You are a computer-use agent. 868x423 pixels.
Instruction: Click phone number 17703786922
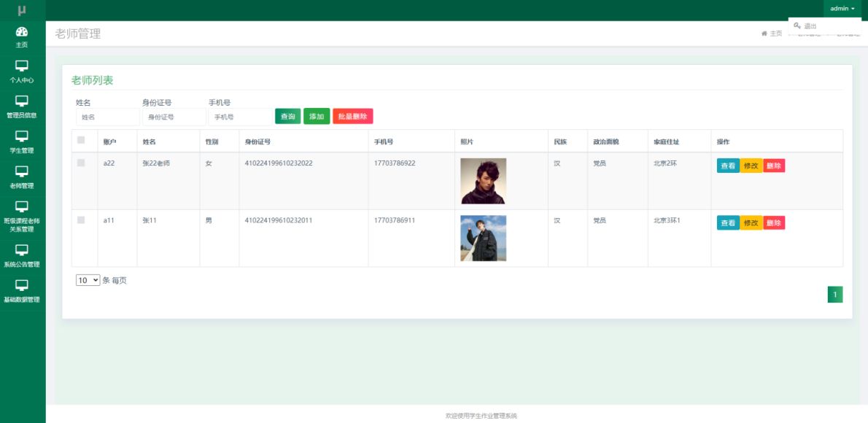pyautogui.click(x=395, y=163)
